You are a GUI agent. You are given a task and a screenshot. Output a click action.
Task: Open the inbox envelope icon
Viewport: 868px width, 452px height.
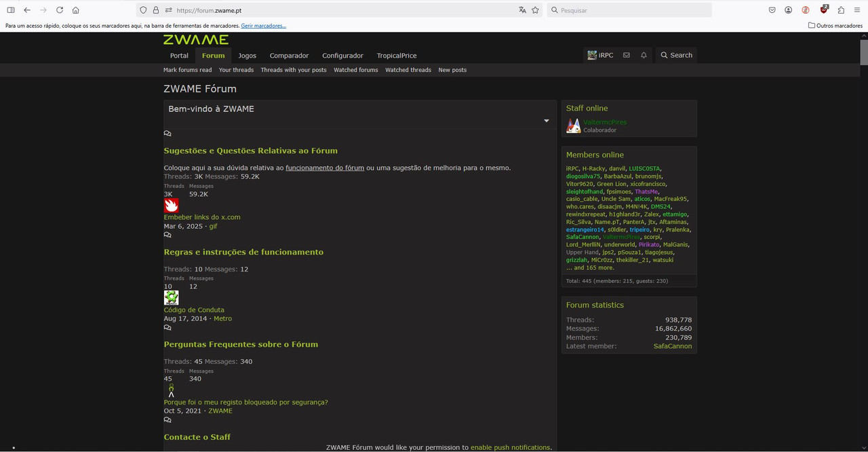click(x=626, y=55)
